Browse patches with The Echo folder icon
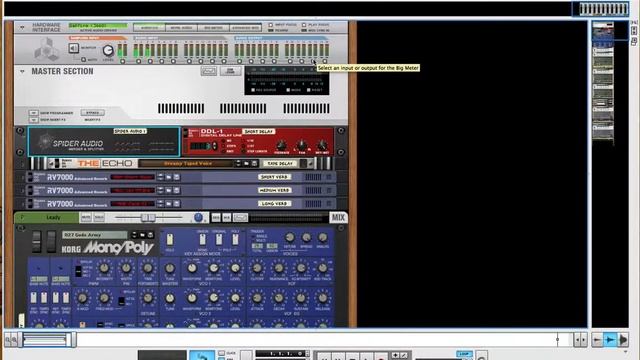Viewport: 640px width, 360px height. (247, 164)
